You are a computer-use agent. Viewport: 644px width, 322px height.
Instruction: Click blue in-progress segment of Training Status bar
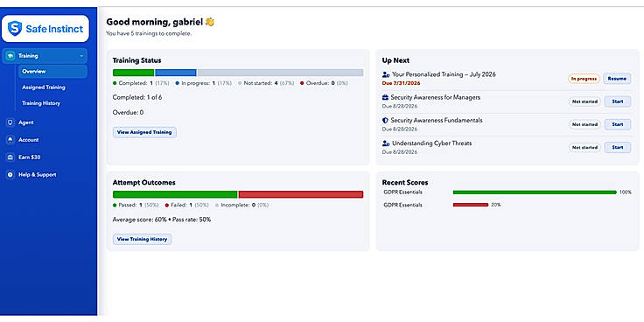pos(176,73)
